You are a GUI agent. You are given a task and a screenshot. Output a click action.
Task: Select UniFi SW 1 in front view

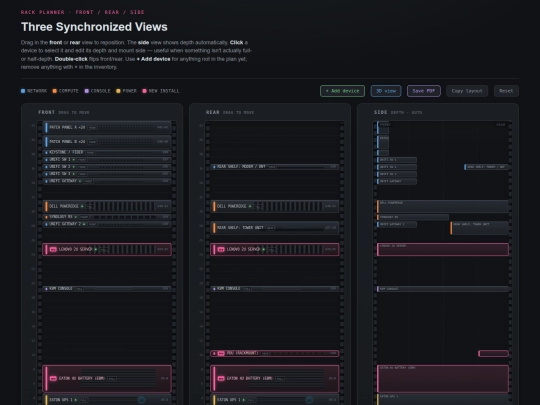tap(107, 159)
